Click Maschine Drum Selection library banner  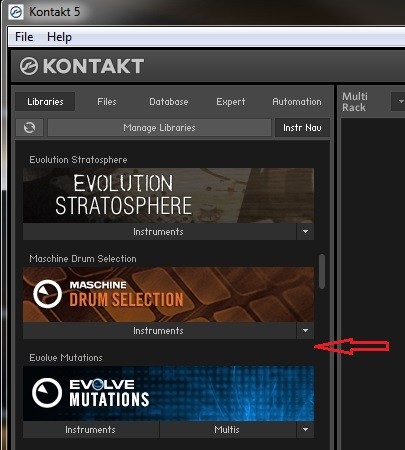tap(168, 294)
